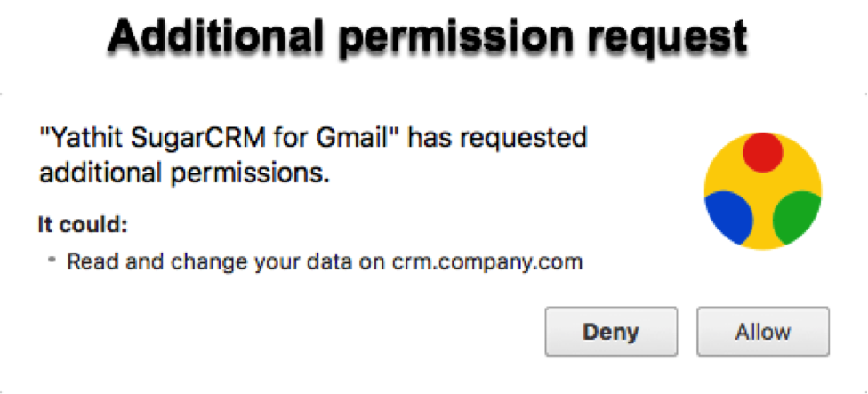
Task: Click the blue segment of the logo
Action: coord(728,218)
